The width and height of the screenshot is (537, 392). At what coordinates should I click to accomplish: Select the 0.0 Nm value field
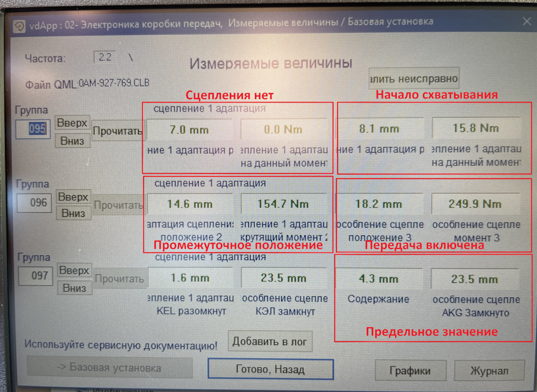click(x=283, y=129)
